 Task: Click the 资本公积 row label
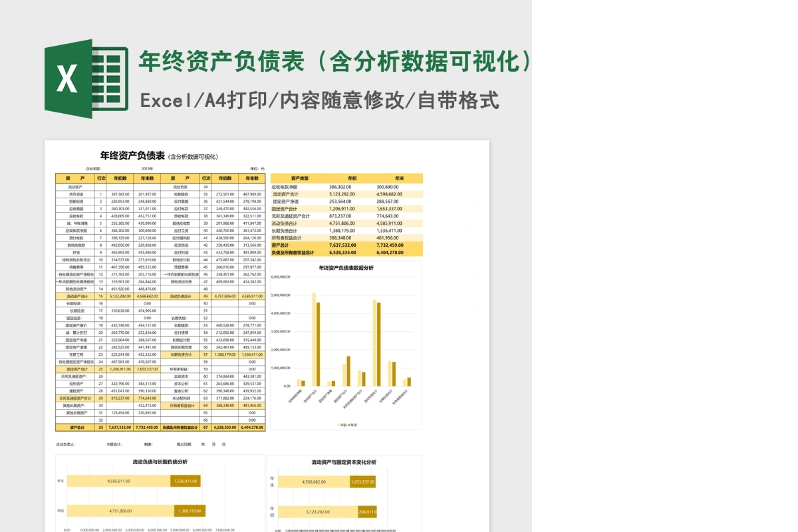tap(181, 384)
